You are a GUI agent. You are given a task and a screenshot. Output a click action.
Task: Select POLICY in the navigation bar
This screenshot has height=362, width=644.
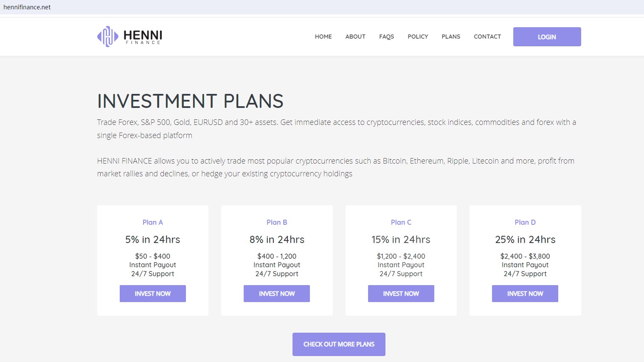[x=418, y=37]
